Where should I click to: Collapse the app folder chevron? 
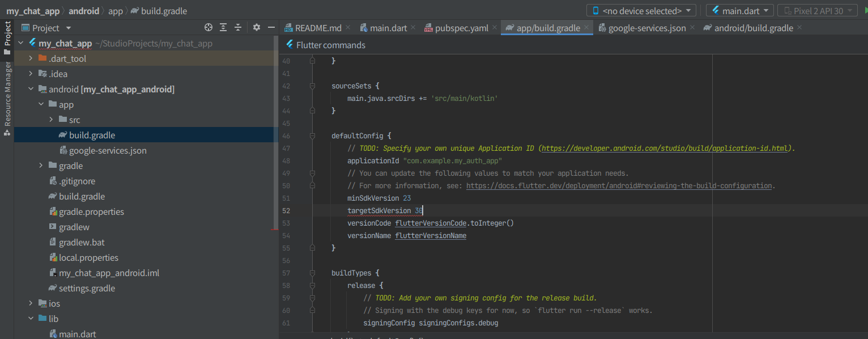[41, 105]
